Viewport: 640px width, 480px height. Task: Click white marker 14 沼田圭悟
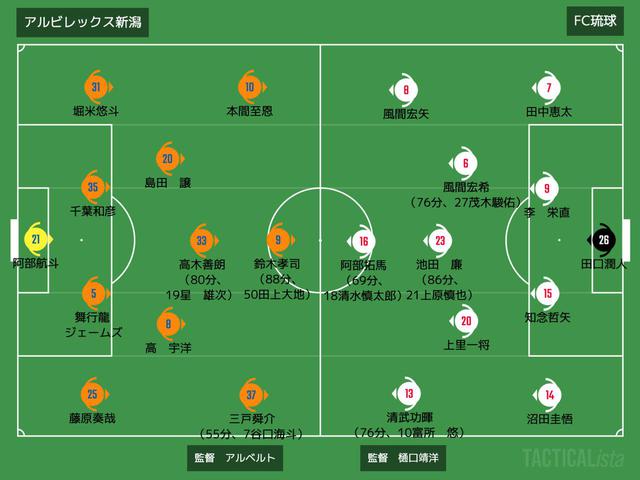[548, 395]
